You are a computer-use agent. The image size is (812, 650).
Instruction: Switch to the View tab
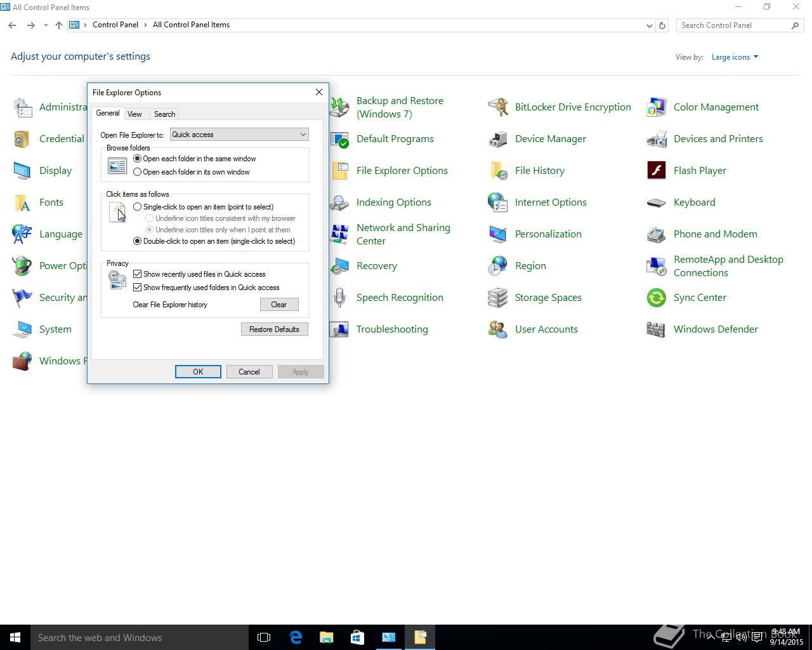point(134,114)
